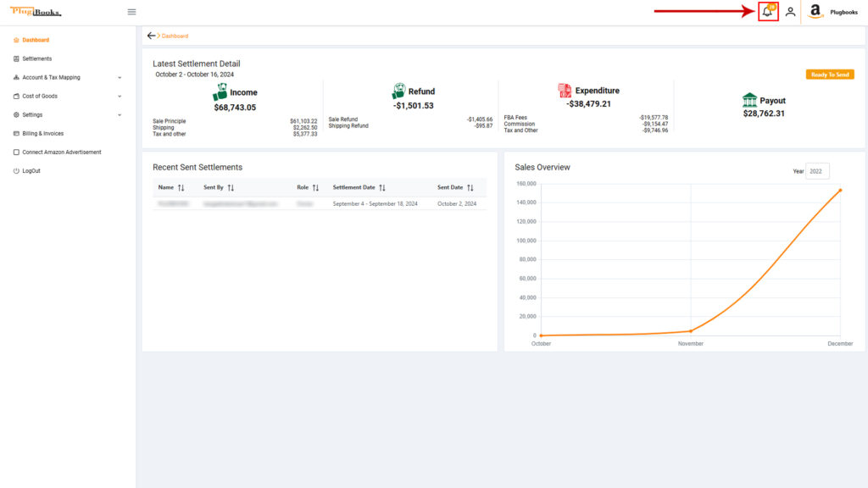Sort by Sent By column arrows

click(x=231, y=187)
